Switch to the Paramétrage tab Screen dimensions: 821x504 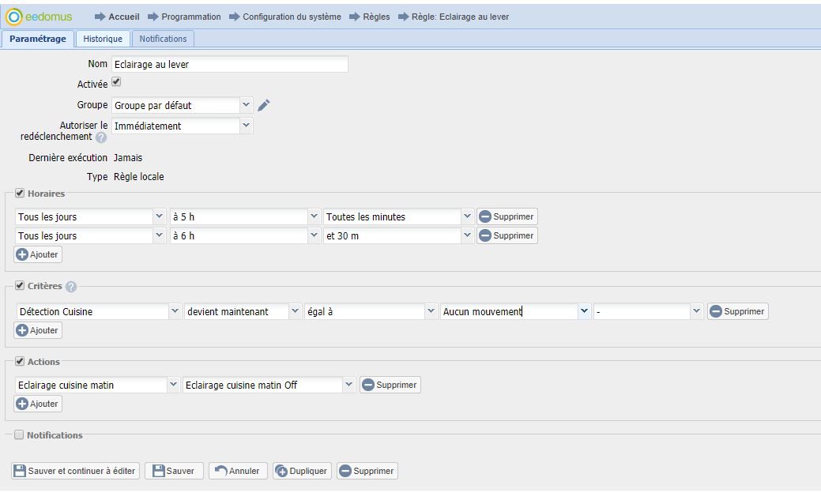click(38, 39)
